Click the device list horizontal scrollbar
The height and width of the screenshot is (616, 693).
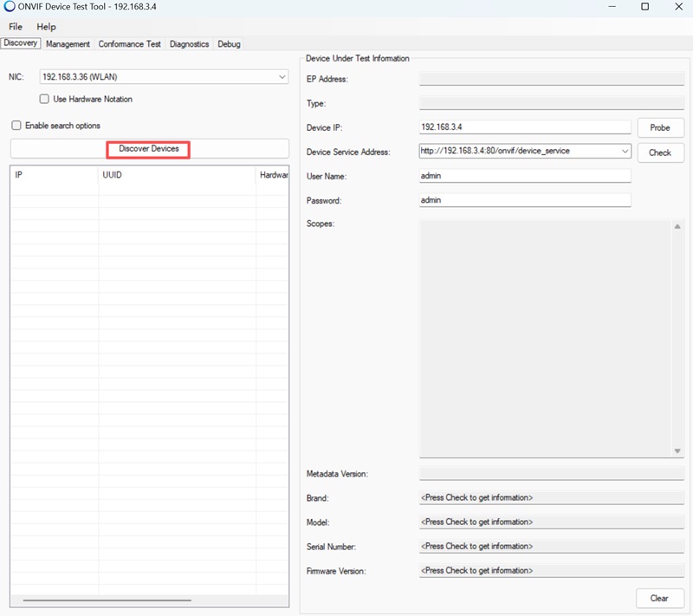click(x=107, y=600)
